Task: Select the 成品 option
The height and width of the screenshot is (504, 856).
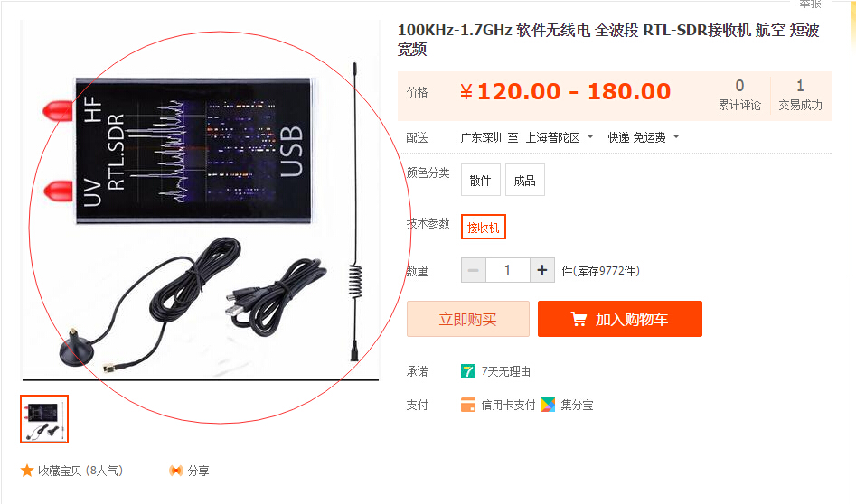Action: (x=524, y=180)
